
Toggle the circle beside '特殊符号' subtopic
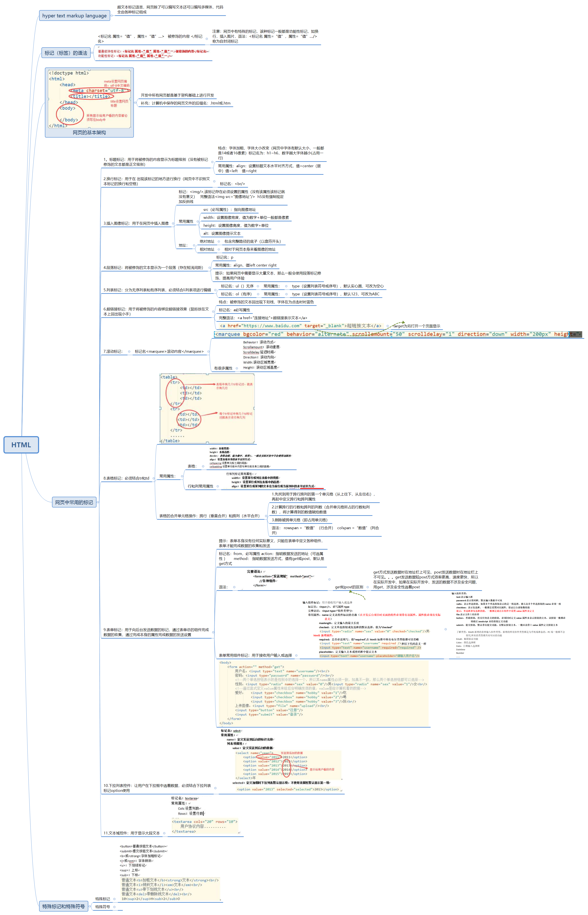115,907
